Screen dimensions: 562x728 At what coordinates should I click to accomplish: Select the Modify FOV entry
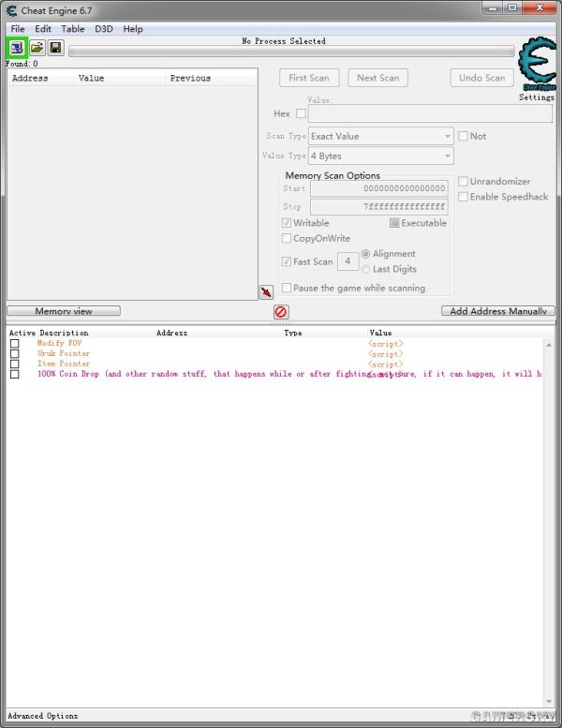[x=59, y=343]
